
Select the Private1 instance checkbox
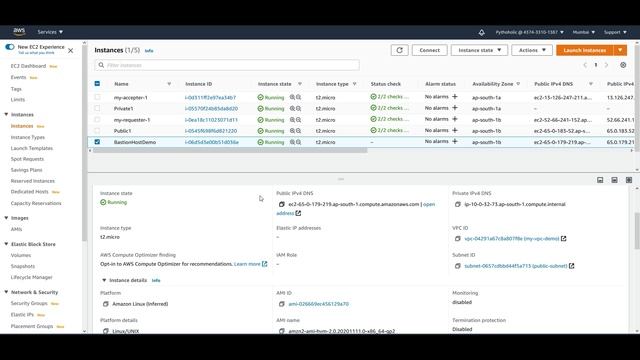[97, 108]
